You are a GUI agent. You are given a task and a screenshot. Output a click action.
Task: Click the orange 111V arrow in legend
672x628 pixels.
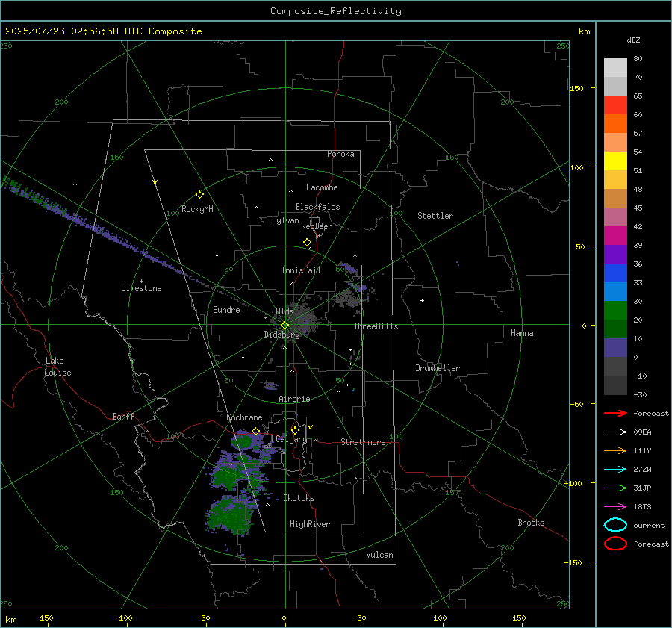(615, 450)
